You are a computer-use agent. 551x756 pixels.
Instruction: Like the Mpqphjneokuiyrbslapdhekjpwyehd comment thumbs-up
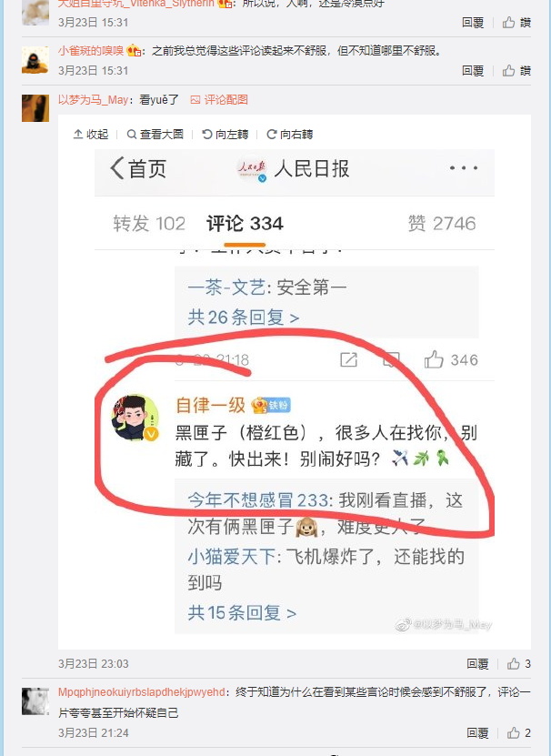(518, 733)
